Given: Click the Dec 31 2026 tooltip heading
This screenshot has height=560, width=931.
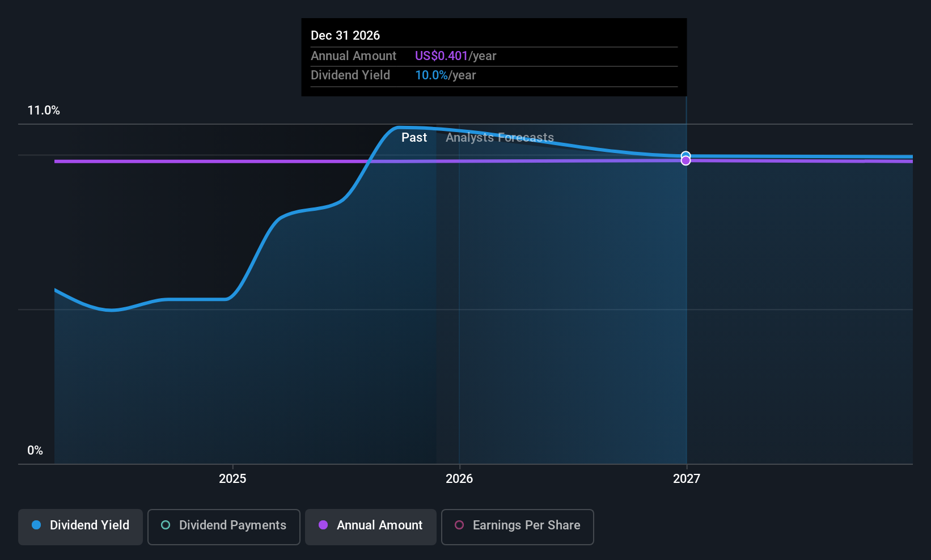Looking at the screenshot, I should pyautogui.click(x=345, y=35).
